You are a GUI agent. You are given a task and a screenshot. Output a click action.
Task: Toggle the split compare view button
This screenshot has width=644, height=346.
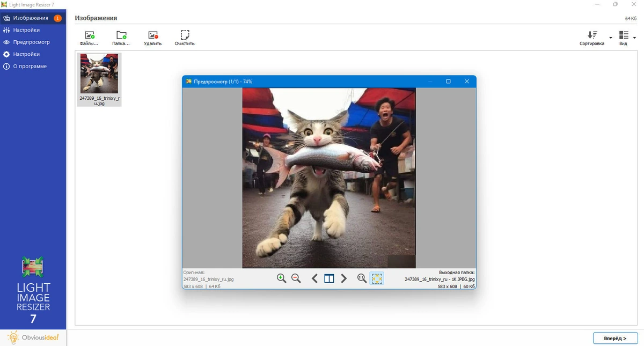[329, 278]
